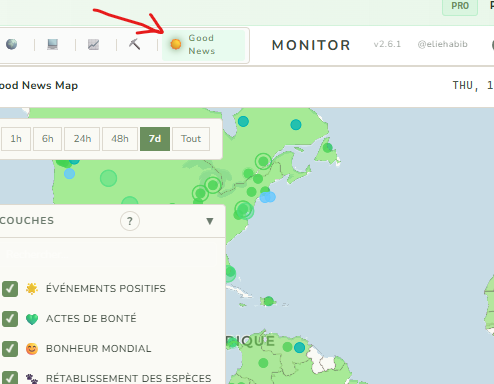Click the green heart Actes de Bonté icon
This screenshot has height=384, width=494.
pyautogui.click(x=32, y=319)
